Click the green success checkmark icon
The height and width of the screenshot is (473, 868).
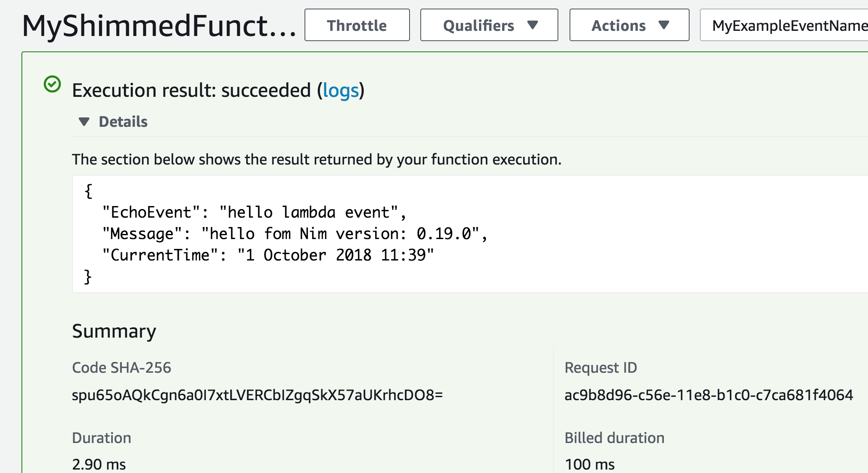pos(51,84)
